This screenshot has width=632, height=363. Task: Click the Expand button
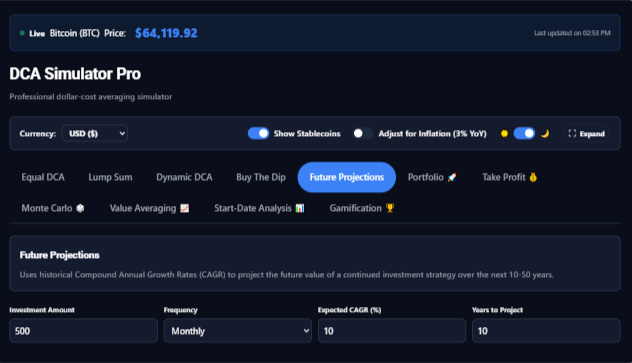pyautogui.click(x=586, y=133)
